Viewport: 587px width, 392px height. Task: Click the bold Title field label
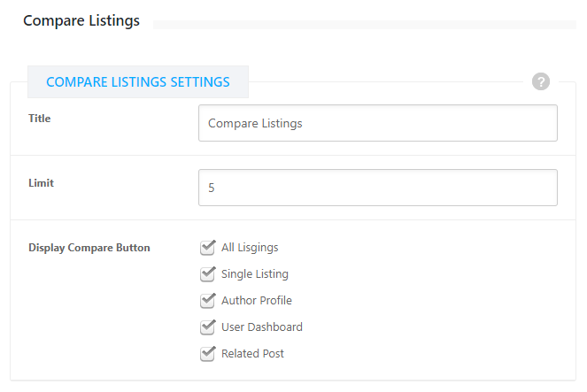coord(40,119)
